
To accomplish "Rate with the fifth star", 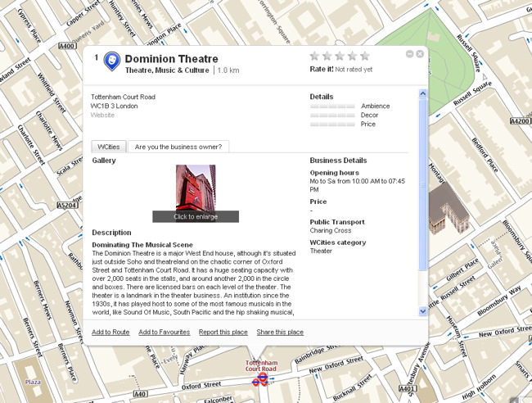I will [x=365, y=56].
